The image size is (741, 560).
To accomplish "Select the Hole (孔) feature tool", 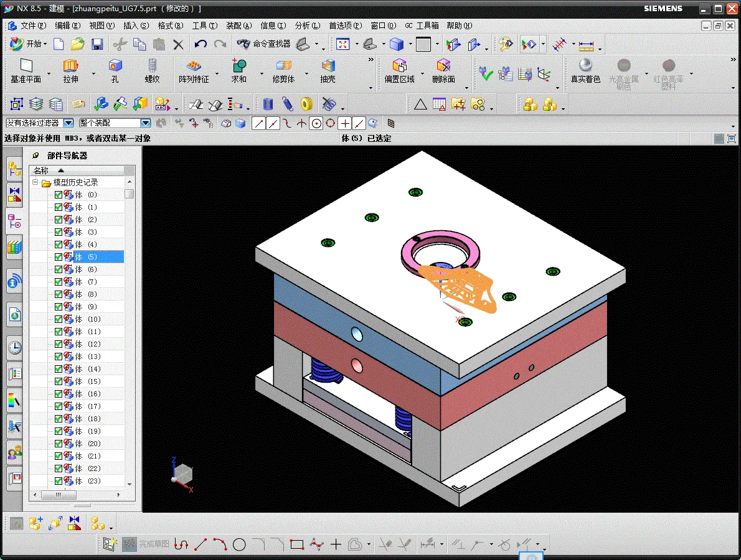I will (x=115, y=72).
